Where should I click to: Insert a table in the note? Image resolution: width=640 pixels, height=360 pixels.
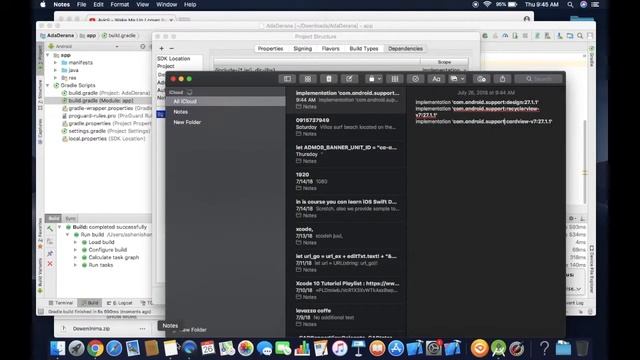[395, 79]
